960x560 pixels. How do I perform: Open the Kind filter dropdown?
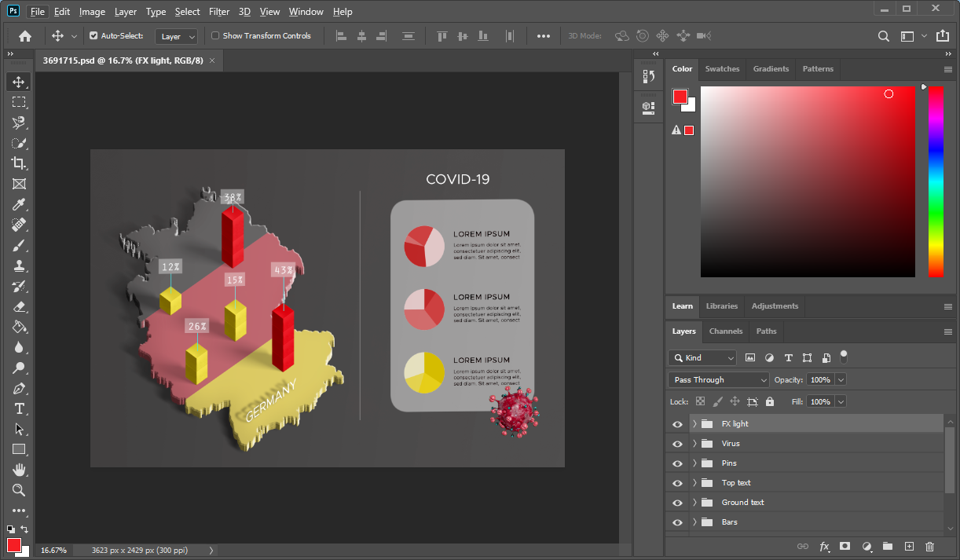(x=702, y=357)
